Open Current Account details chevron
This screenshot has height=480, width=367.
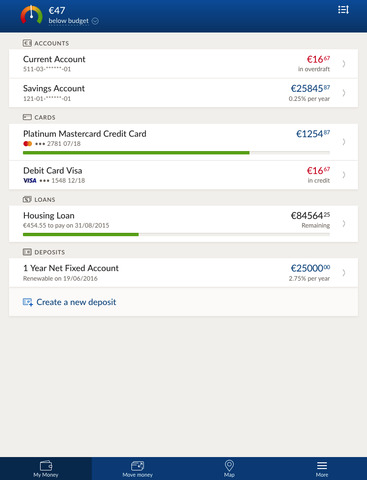pyautogui.click(x=344, y=63)
